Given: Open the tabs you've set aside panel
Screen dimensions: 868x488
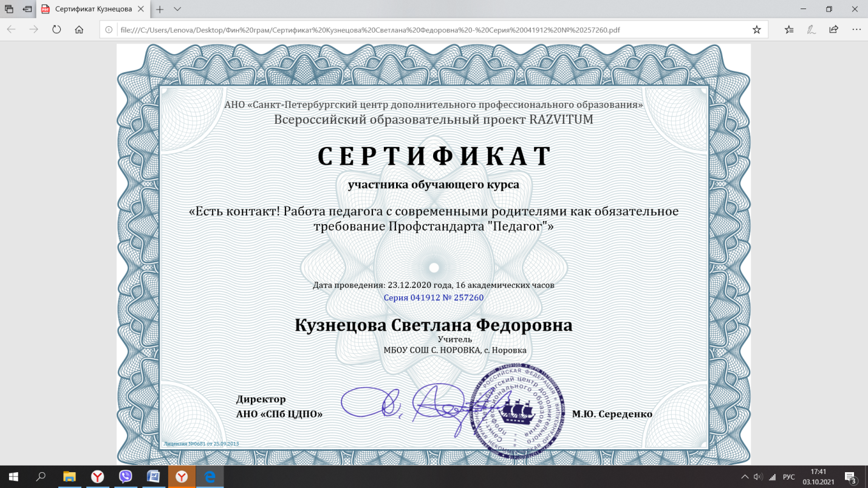Looking at the screenshot, I should (x=9, y=9).
